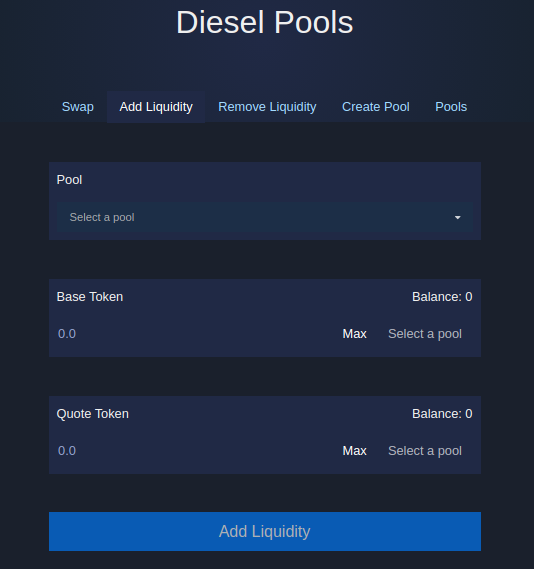The image size is (534, 569).
Task: Submit with the blue Add Liquidity button
Action: point(265,531)
